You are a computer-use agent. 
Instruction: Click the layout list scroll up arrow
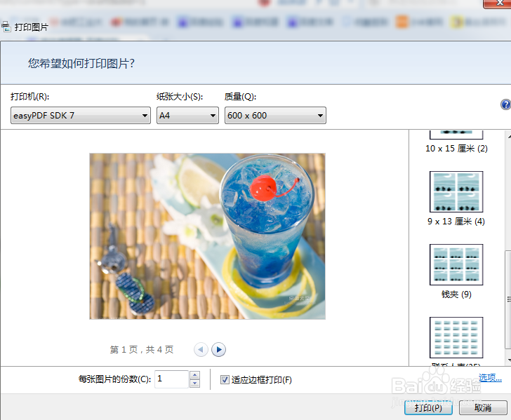(x=508, y=135)
